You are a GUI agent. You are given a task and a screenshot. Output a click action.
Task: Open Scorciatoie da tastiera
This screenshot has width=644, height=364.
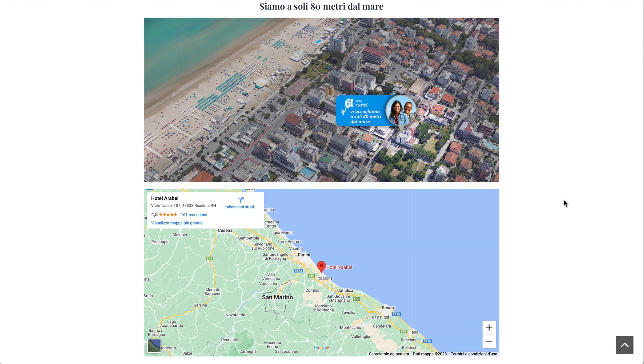389,354
